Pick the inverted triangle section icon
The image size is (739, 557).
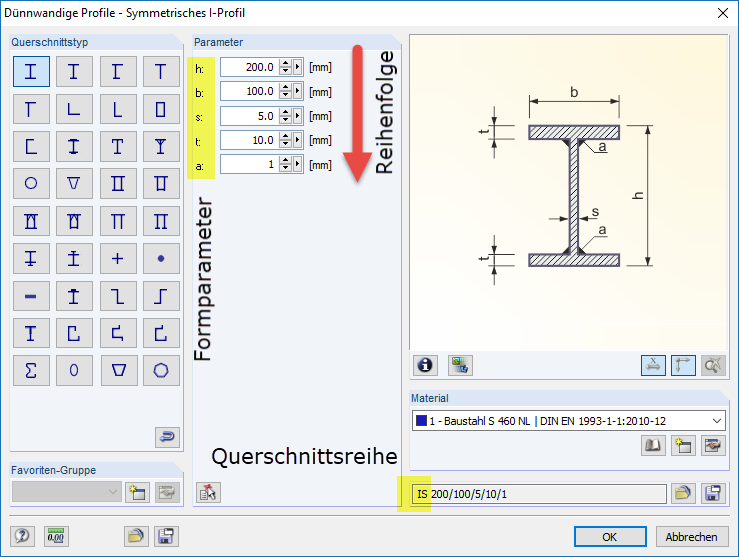pos(74,183)
